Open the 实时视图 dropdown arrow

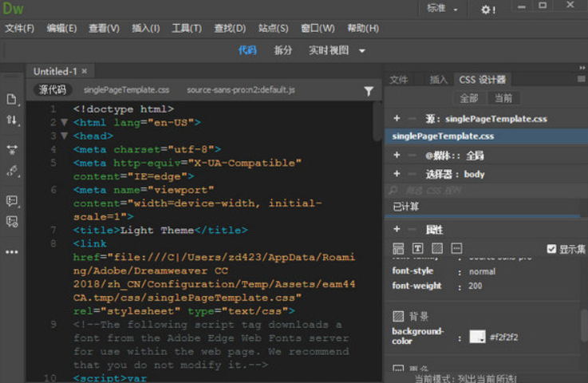point(362,50)
